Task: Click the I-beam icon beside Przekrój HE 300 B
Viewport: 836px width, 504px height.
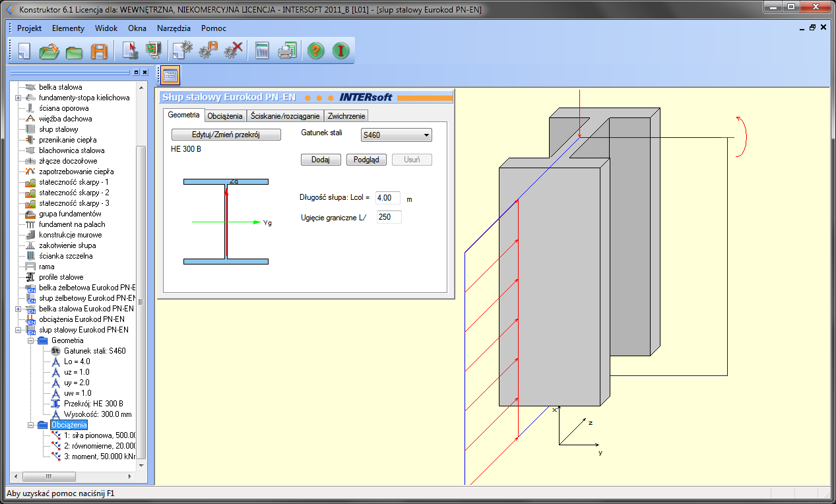Action: 55,404
